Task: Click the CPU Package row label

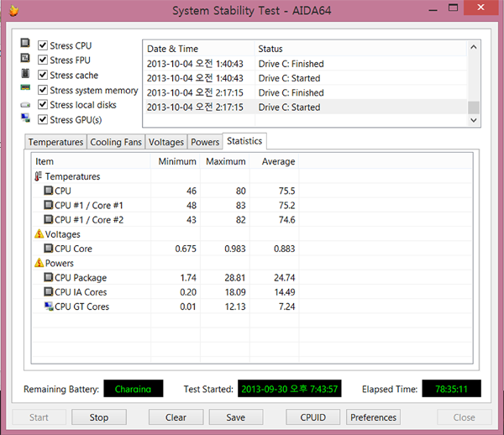Action: tap(81, 278)
